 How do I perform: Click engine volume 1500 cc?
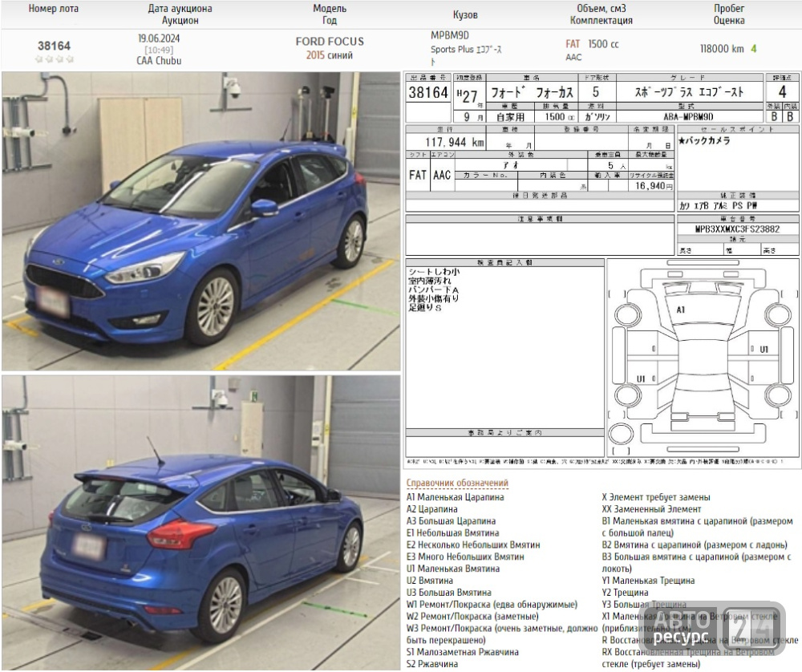tap(603, 44)
